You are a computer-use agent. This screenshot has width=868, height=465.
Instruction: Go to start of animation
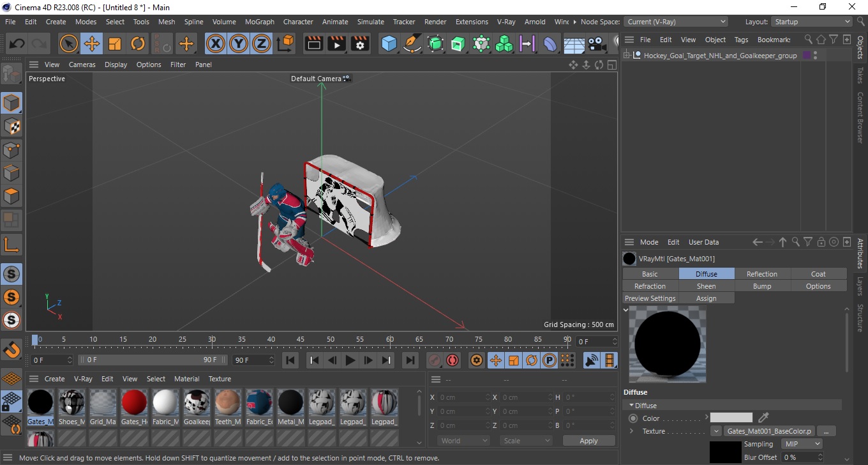pos(290,360)
